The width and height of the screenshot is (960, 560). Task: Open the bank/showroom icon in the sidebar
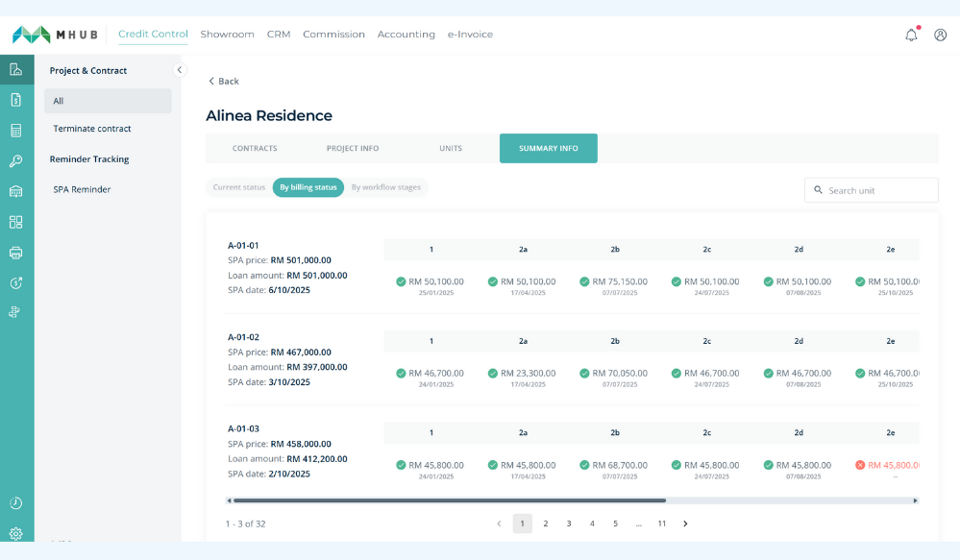point(14,189)
